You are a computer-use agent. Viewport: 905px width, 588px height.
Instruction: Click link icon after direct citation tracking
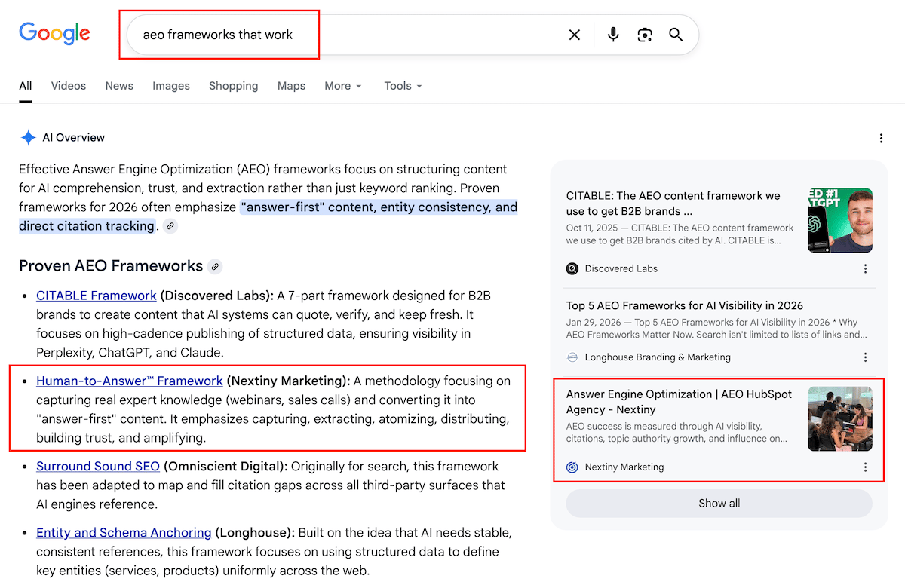click(170, 226)
